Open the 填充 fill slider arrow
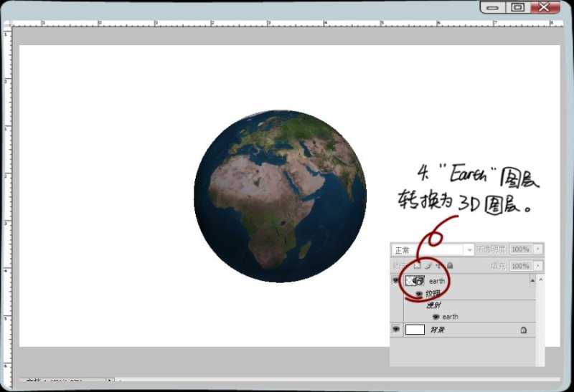This screenshot has width=574, height=392. pyautogui.click(x=538, y=266)
